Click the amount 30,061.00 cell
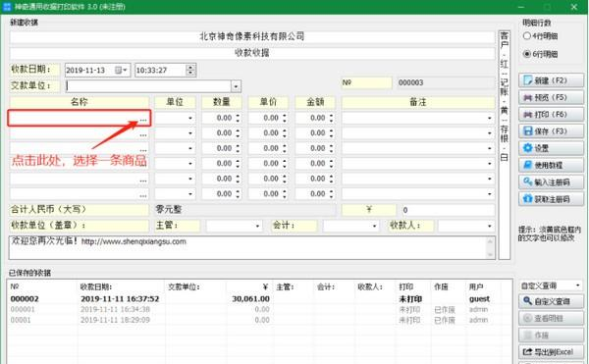This screenshot has height=364, width=589. pyautogui.click(x=250, y=299)
